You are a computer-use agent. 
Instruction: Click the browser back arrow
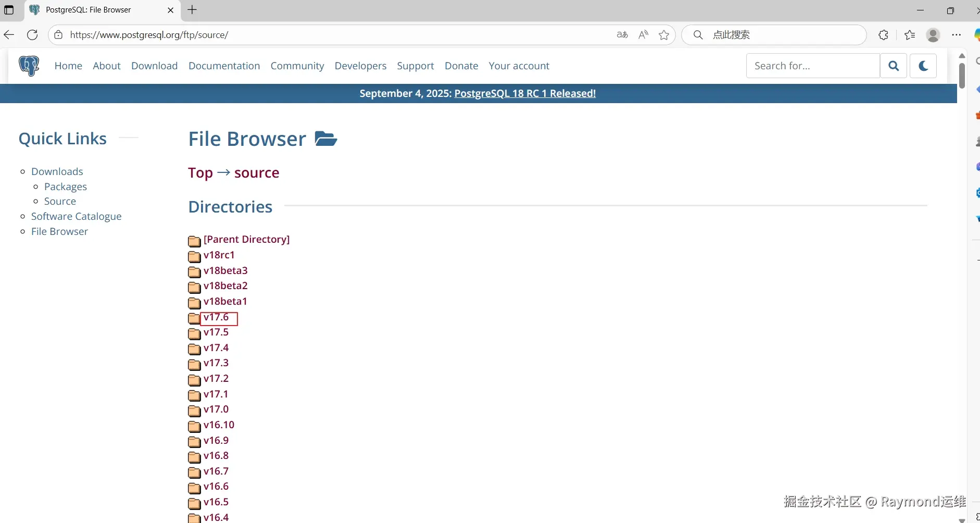coord(9,35)
